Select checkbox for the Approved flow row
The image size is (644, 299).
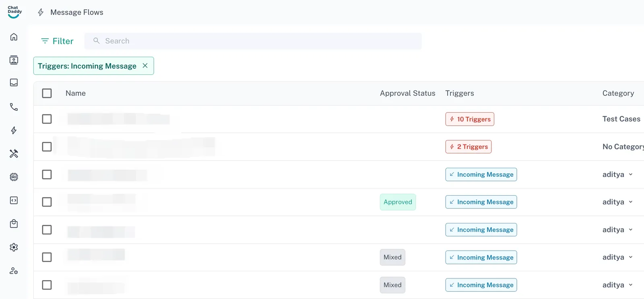[47, 202]
